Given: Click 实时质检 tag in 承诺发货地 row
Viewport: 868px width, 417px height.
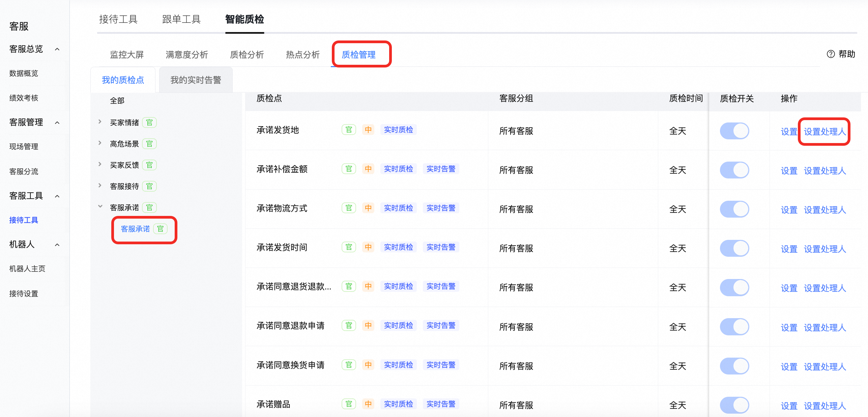Looking at the screenshot, I should (x=398, y=130).
